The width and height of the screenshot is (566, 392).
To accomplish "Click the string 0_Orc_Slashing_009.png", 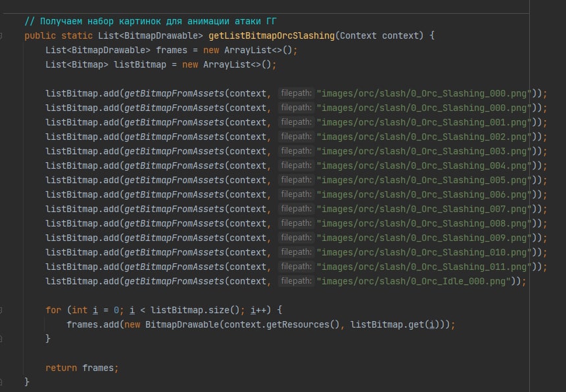I will pos(424,238).
